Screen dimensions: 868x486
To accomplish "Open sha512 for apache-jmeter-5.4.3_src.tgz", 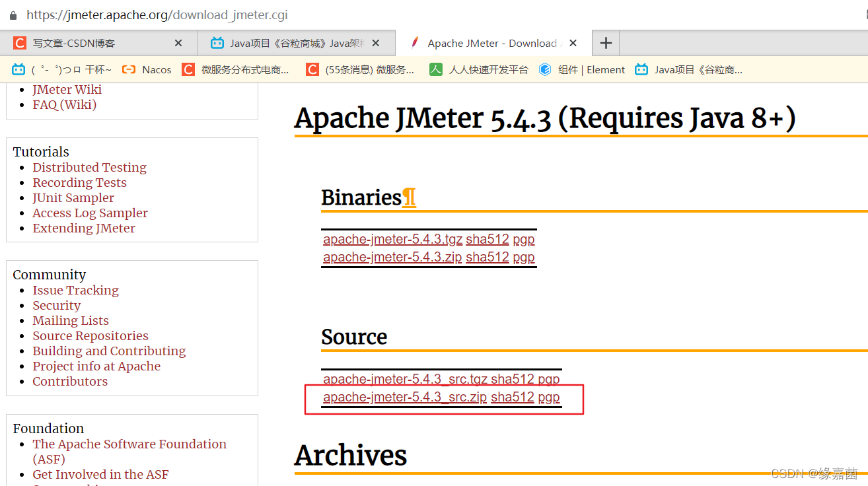I will [513, 379].
